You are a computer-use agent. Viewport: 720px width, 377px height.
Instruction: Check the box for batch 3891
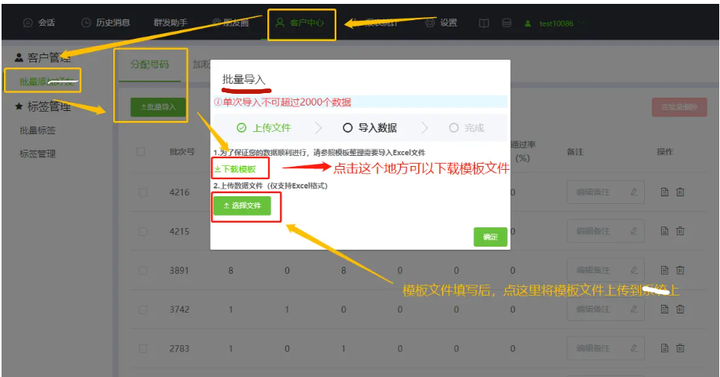coord(143,270)
